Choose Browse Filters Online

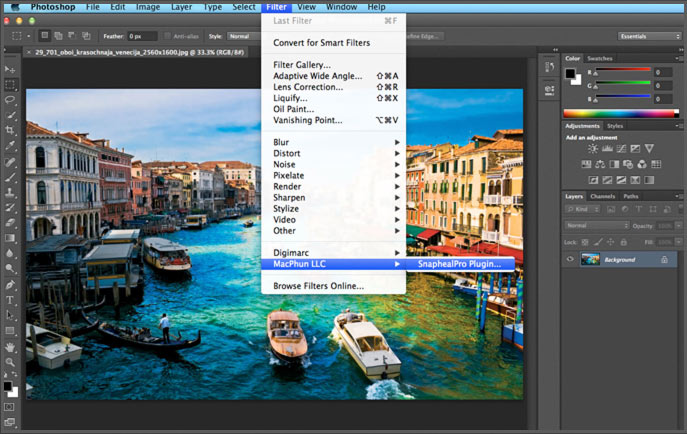tap(319, 286)
